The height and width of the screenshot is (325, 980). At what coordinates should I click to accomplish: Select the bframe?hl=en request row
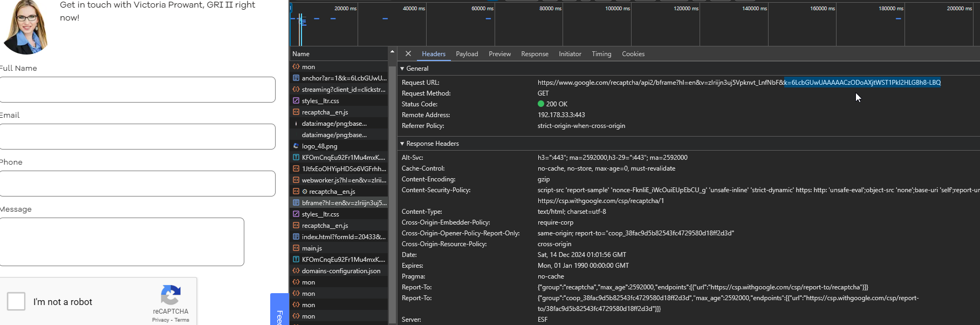coord(339,203)
